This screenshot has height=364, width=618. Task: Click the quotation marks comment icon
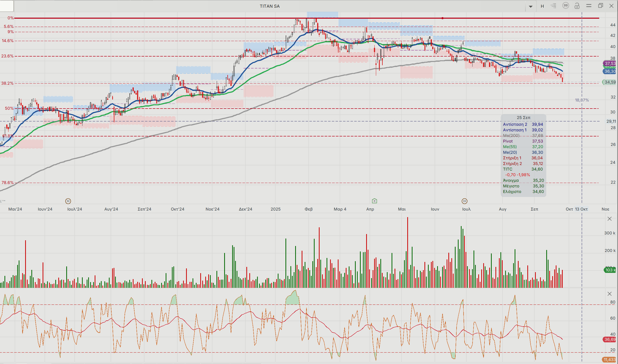pos(566,6)
